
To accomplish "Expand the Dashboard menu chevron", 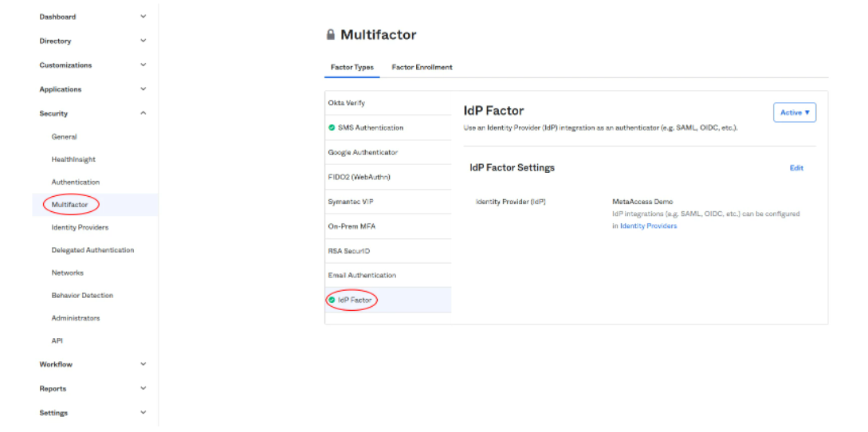I will point(143,17).
